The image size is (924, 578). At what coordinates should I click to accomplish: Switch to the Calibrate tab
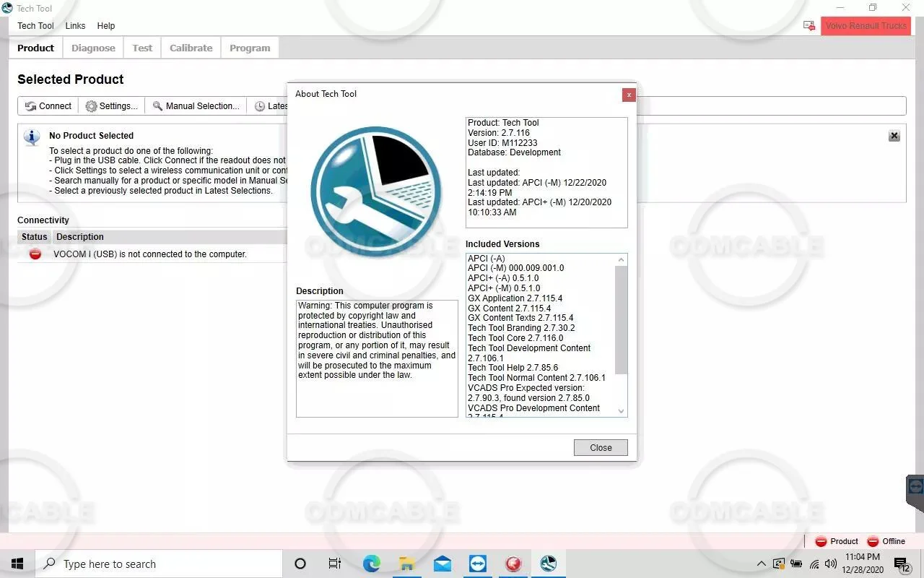click(191, 48)
